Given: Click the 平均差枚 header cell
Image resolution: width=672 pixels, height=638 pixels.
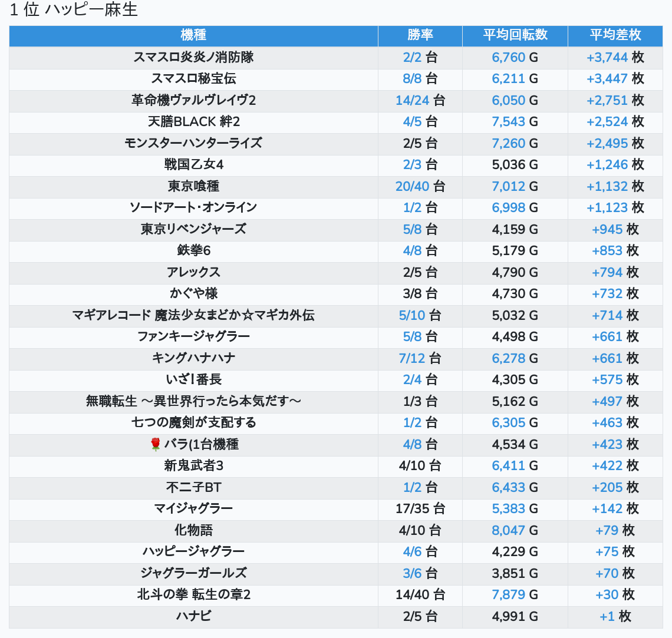Looking at the screenshot, I should pos(615,35).
